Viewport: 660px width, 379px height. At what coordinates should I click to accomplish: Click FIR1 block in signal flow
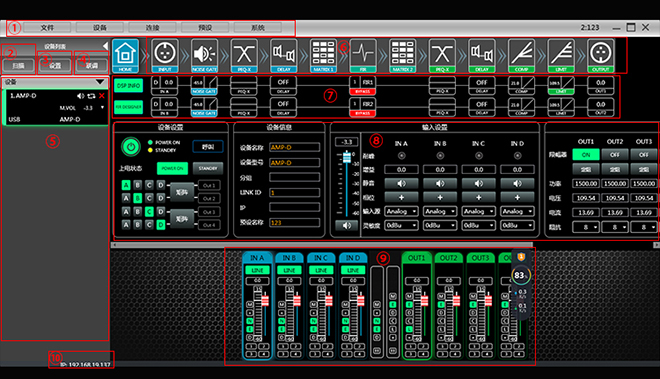coord(363,85)
